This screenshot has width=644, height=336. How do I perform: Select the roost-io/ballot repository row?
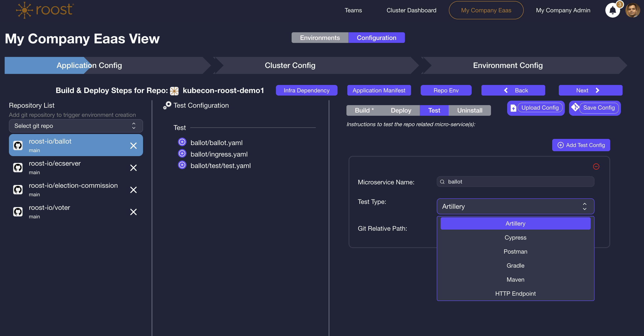pyautogui.click(x=76, y=145)
